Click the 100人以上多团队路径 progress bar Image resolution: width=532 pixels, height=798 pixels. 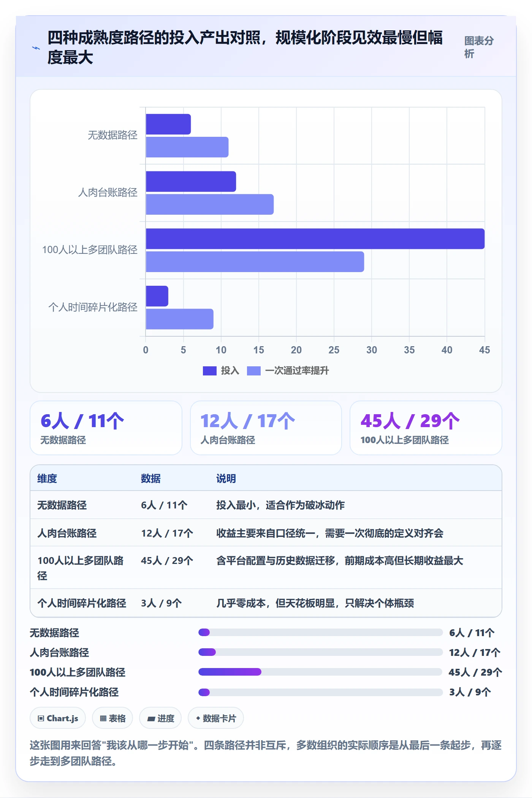click(320, 672)
